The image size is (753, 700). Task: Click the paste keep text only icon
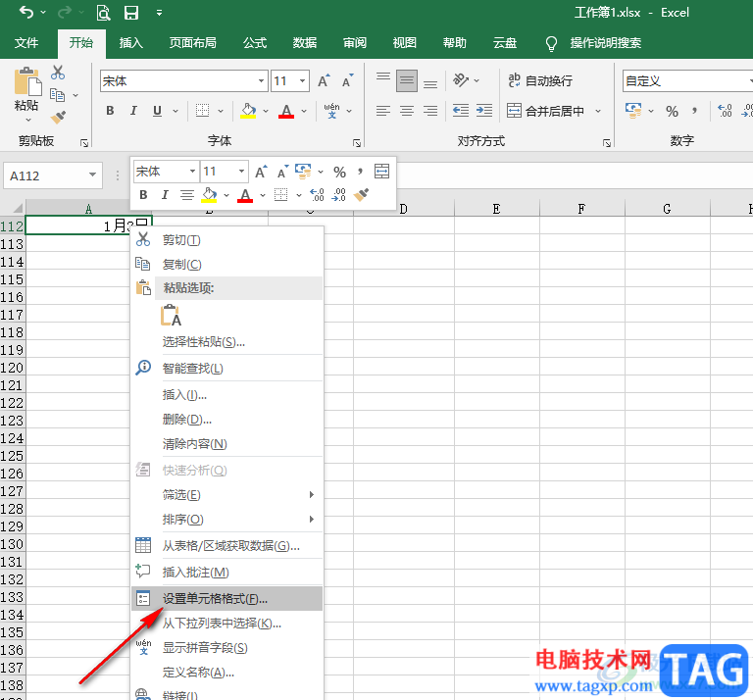(x=171, y=316)
